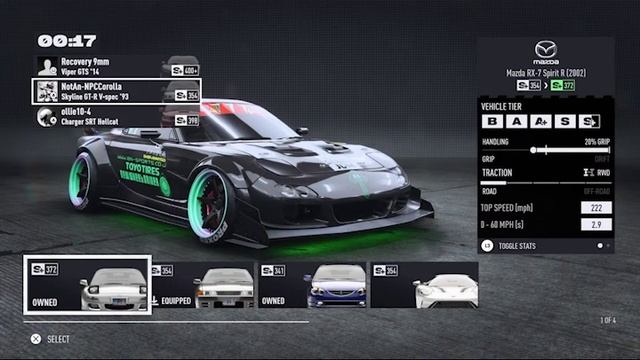Screen dimensions: 640x360
Task: Select vehicle tier B
Action: click(492, 121)
